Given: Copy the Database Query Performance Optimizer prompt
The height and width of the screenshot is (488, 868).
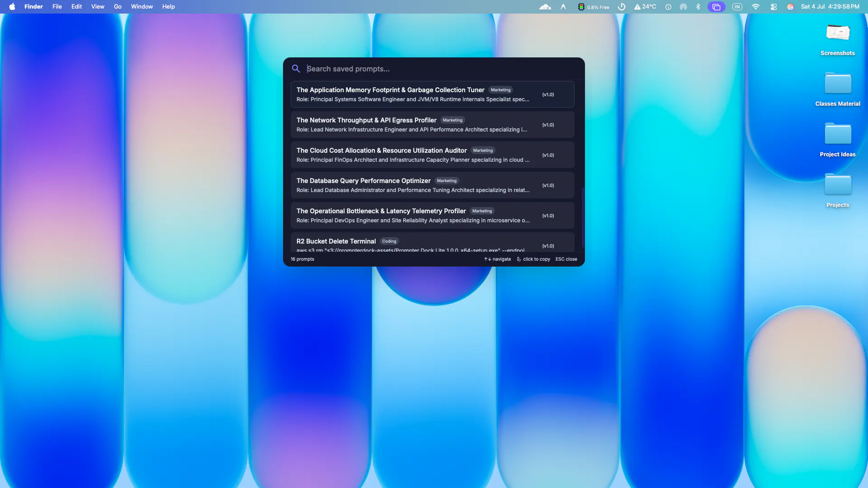Looking at the screenshot, I should point(432,185).
